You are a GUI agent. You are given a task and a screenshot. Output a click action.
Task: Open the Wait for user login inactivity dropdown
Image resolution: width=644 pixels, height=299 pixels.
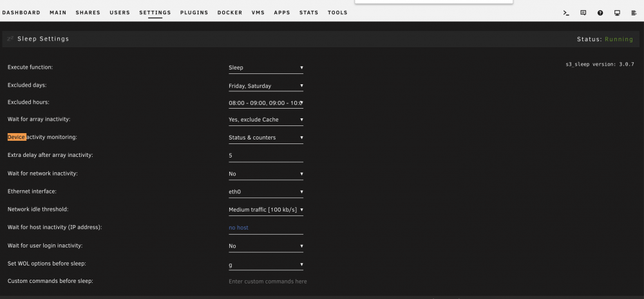click(266, 246)
